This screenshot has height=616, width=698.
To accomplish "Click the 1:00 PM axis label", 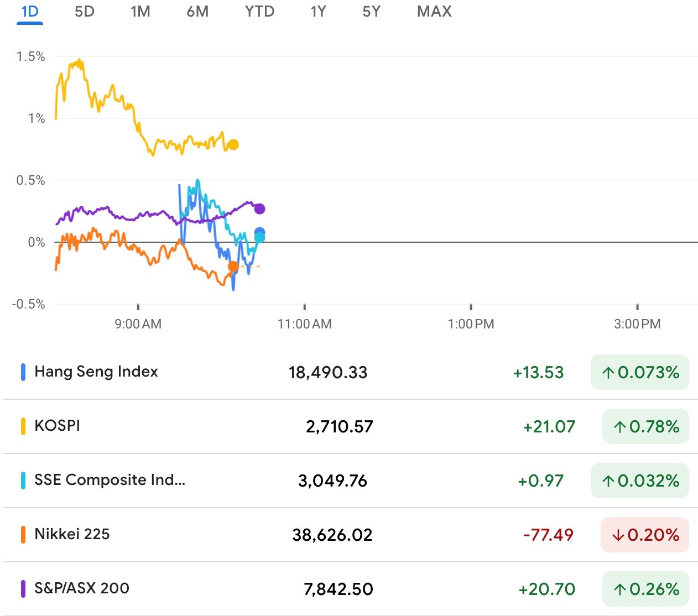I will tap(471, 324).
